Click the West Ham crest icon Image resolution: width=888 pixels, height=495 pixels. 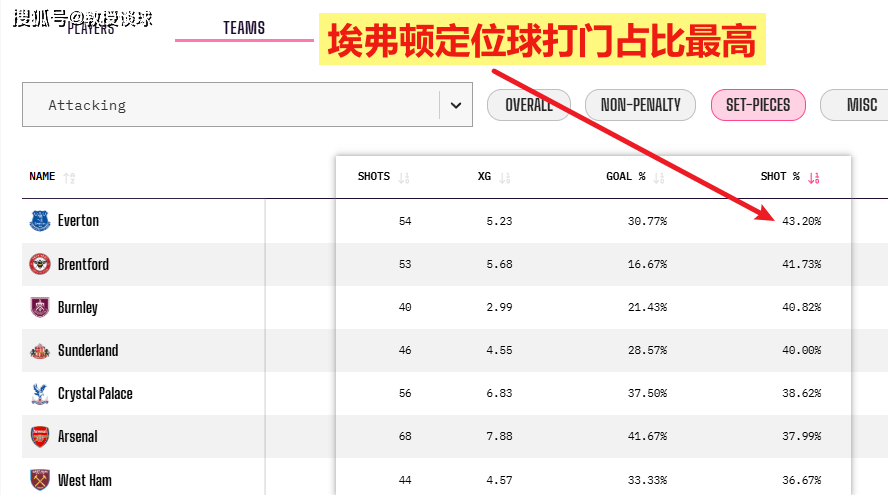40,479
